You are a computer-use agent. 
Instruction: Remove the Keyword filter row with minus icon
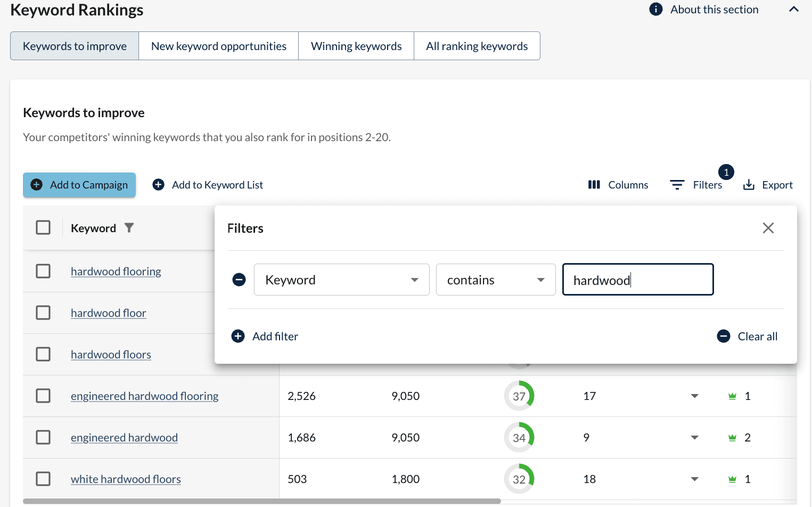click(239, 280)
